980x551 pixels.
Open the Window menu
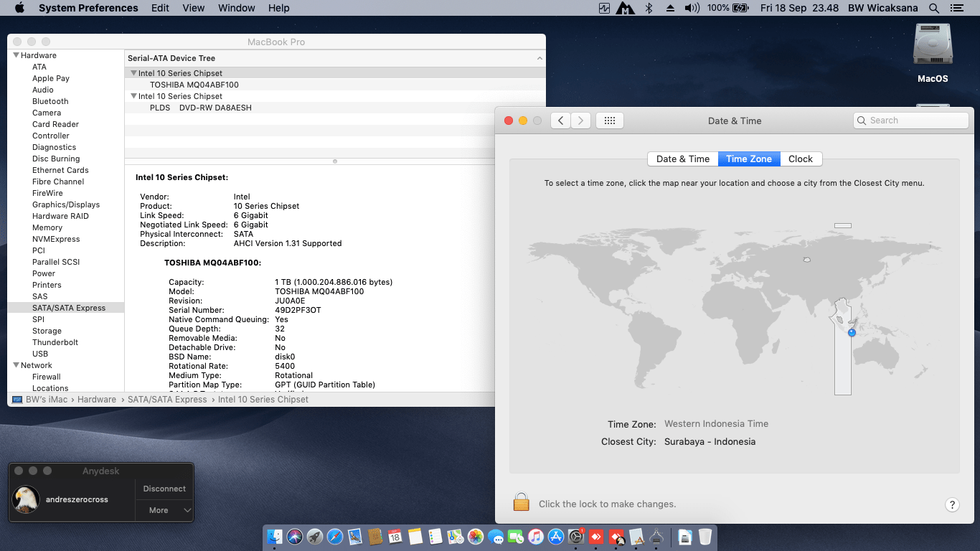click(x=237, y=8)
